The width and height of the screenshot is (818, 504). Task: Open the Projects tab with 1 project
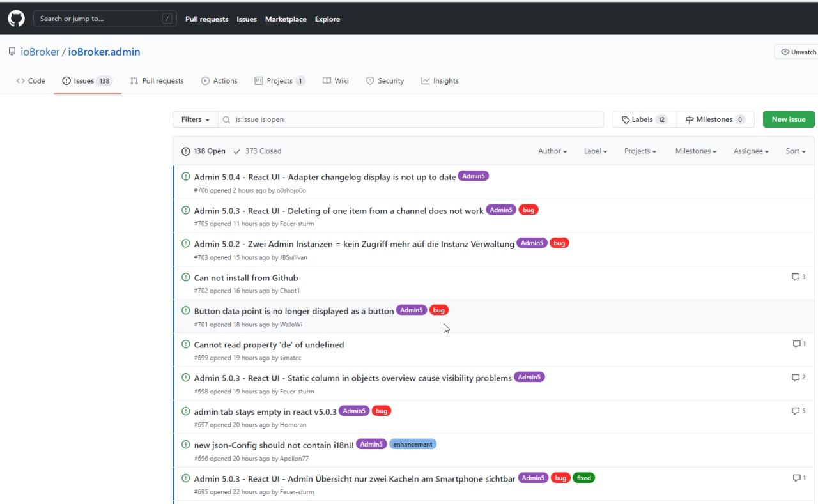point(280,81)
